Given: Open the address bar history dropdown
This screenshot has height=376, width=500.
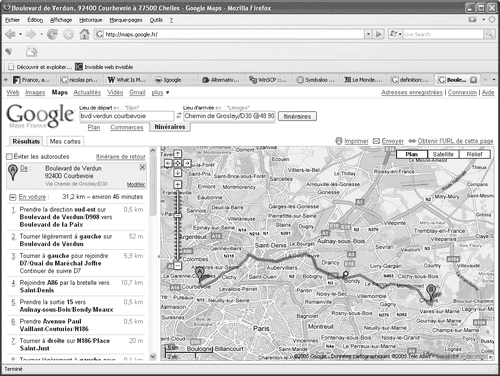Looking at the screenshot, I should (368, 34).
